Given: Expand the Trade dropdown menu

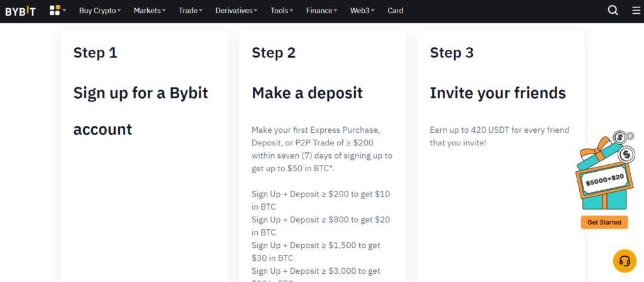Looking at the screenshot, I should (191, 11).
